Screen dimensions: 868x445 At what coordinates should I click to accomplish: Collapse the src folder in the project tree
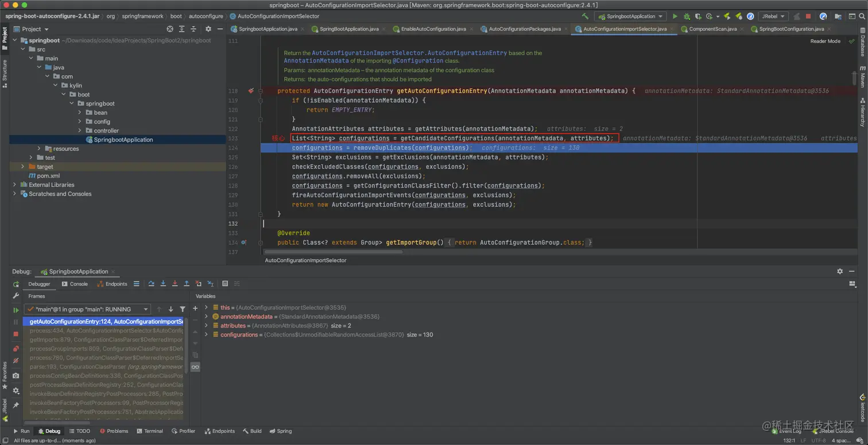[22, 49]
